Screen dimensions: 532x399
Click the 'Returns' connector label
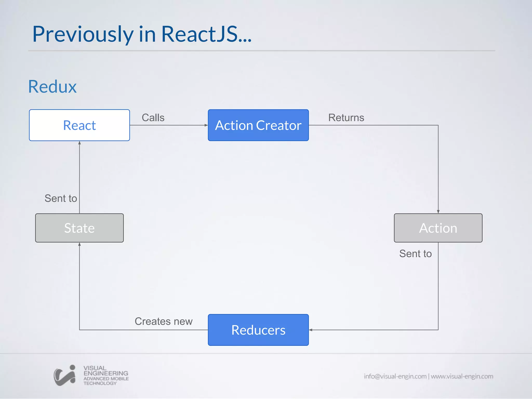(x=346, y=118)
